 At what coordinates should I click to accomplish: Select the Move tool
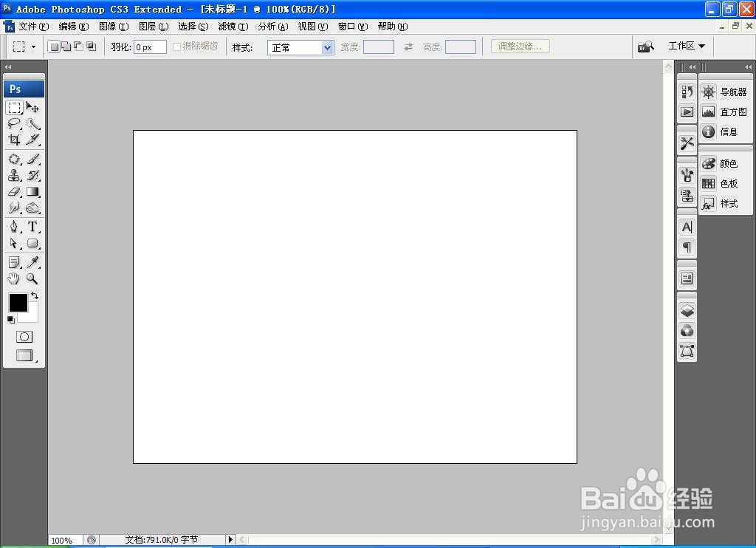point(32,107)
